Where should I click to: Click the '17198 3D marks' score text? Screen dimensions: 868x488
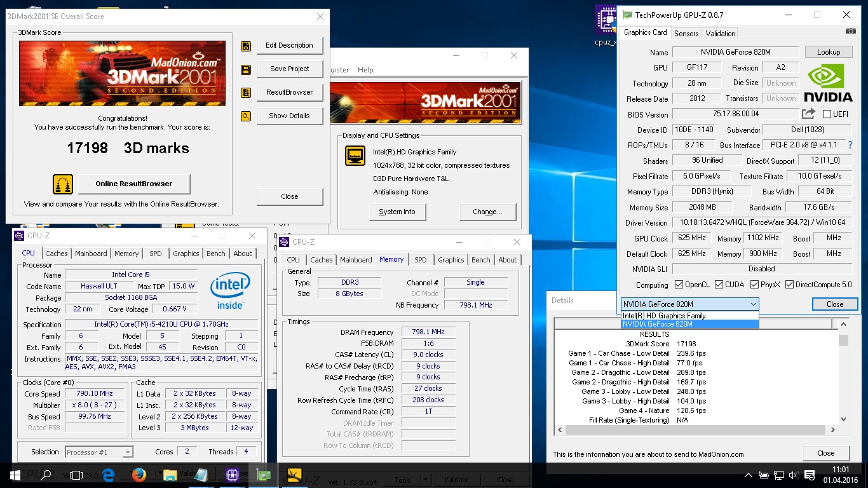click(128, 149)
